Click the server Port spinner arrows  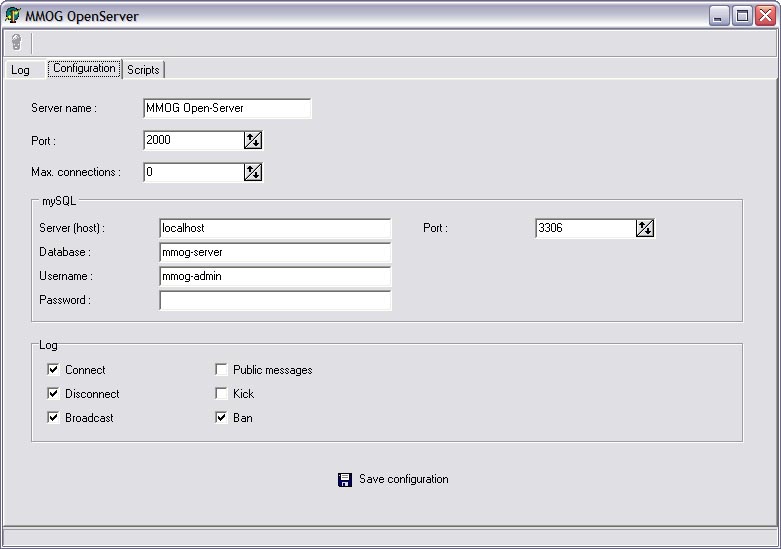point(253,141)
